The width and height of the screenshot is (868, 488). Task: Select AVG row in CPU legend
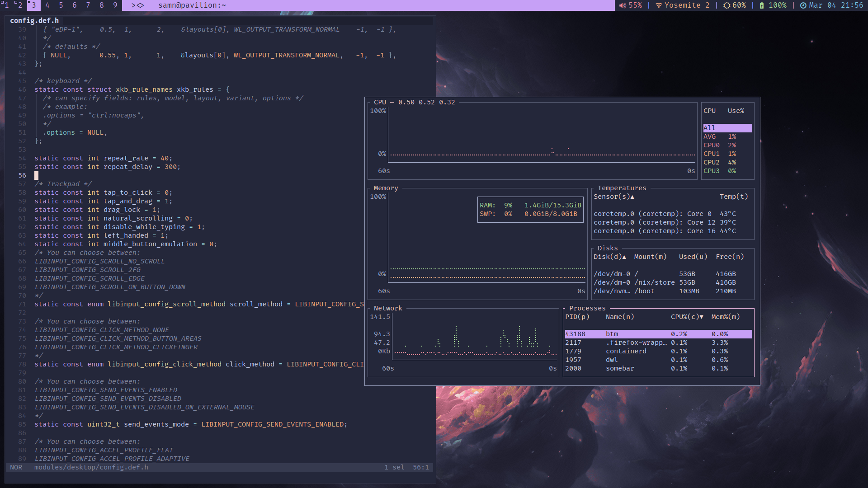coord(727,136)
